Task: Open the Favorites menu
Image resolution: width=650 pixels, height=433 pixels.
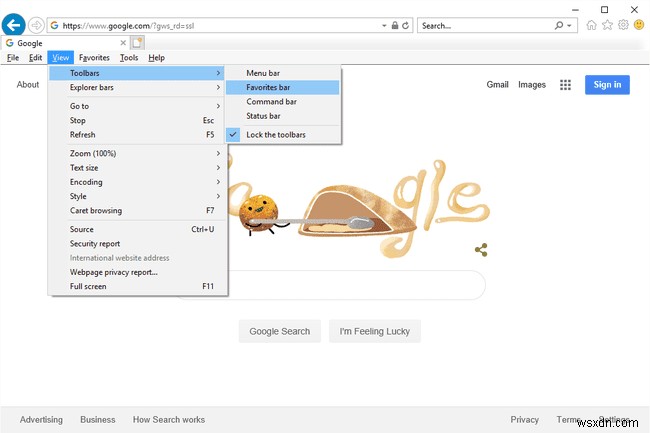Action: (94, 58)
